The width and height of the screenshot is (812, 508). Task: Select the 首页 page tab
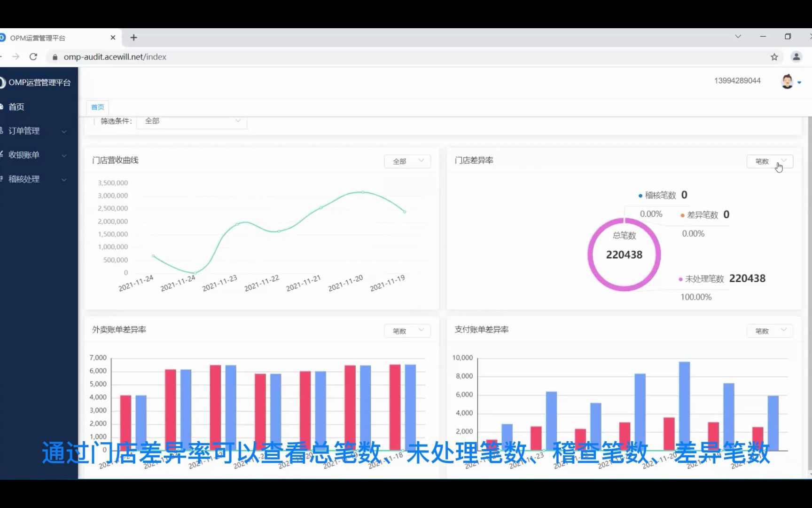point(98,107)
